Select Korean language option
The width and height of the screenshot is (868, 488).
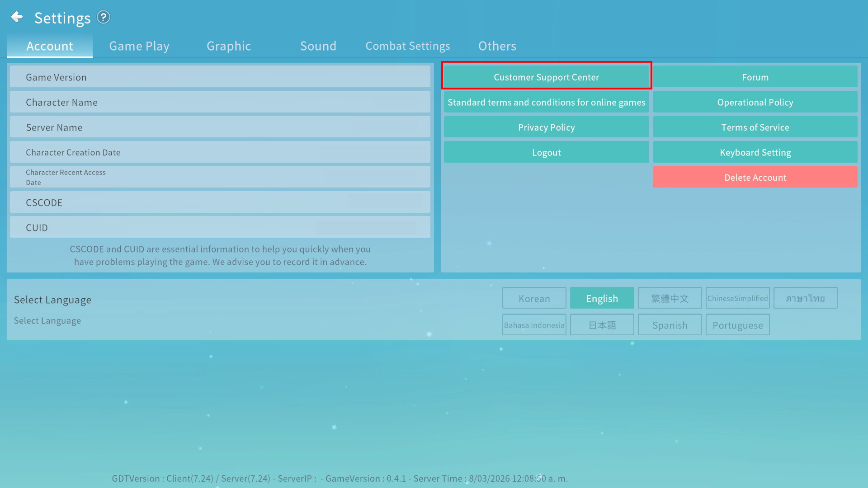point(534,298)
